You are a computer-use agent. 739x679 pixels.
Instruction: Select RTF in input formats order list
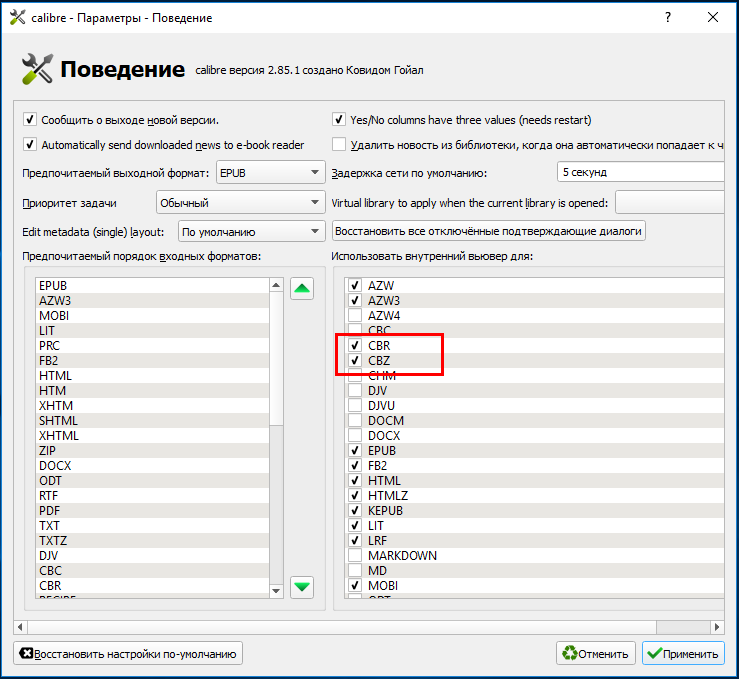152,496
